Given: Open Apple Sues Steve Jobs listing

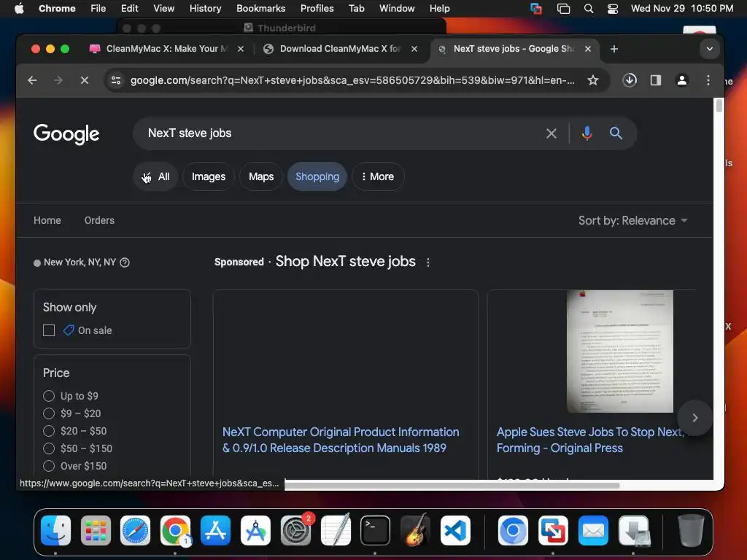Looking at the screenshot, I should [590, 440].
